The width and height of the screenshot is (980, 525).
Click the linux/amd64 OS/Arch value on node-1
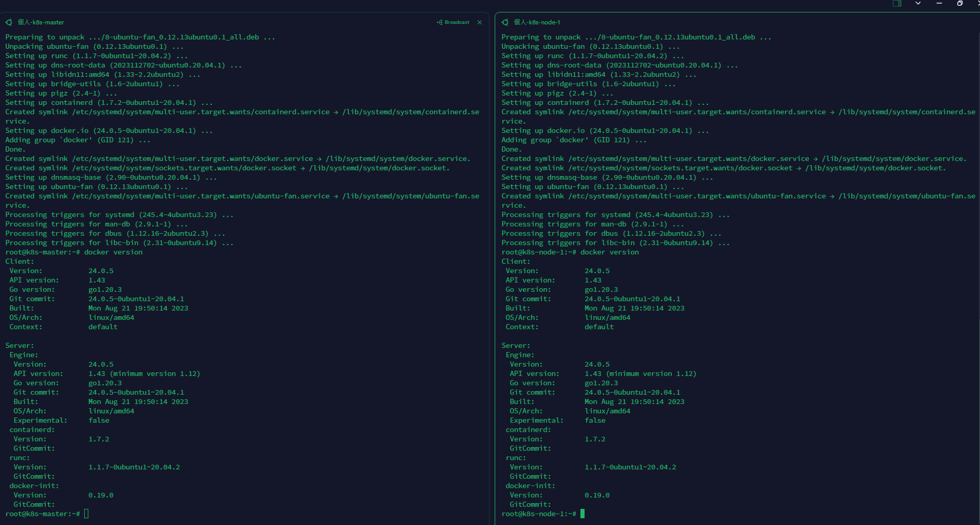click(x=607, y=411)
